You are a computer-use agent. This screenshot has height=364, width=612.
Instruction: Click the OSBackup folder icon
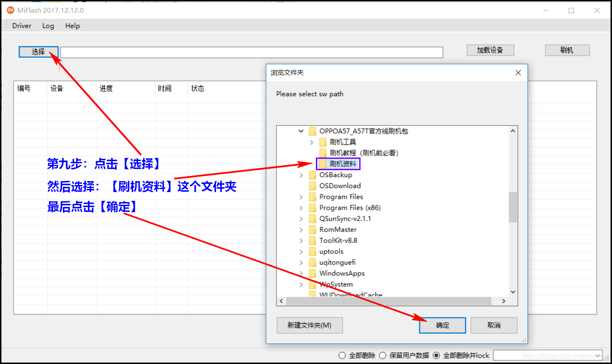pyautogui.click(x=312, y=175)
